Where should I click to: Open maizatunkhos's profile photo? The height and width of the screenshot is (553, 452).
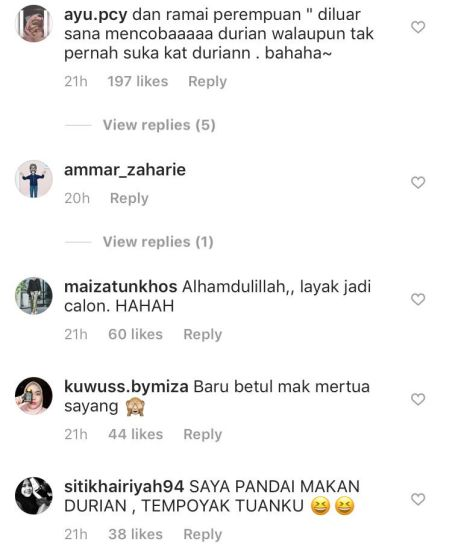tap(34, 296)
